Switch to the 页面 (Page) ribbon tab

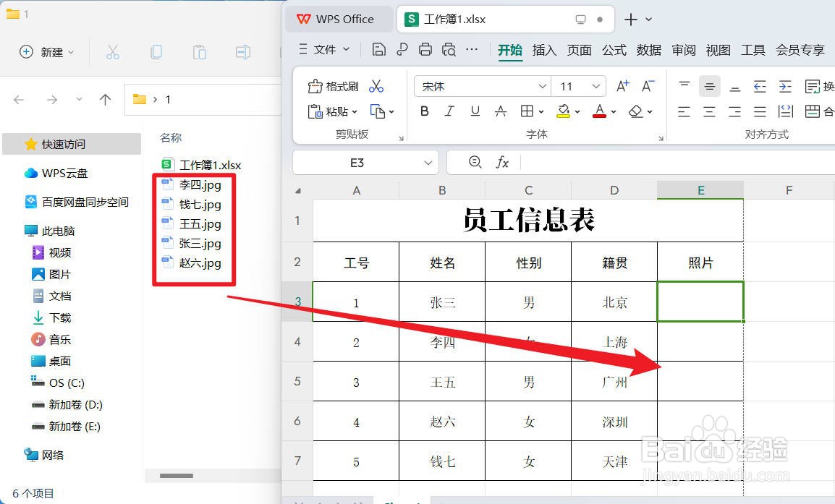click(580, 50)
